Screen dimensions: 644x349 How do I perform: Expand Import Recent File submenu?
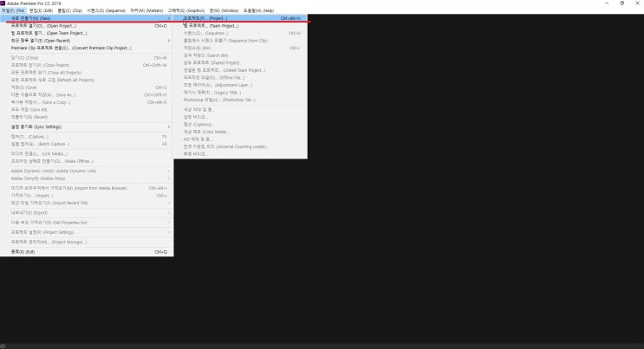[x=87, y=203]
